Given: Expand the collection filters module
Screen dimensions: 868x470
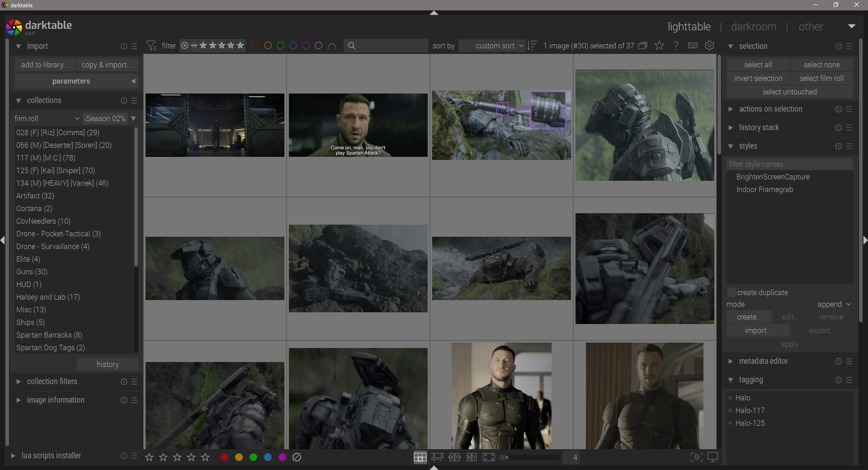Looking at the screenshot, I should pos(52,381).
